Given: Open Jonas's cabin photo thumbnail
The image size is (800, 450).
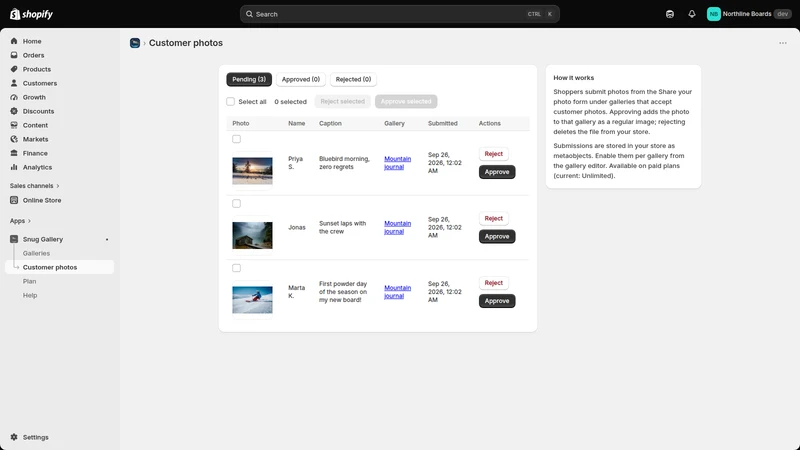Looking at the screenshot, I should (253, 235).
